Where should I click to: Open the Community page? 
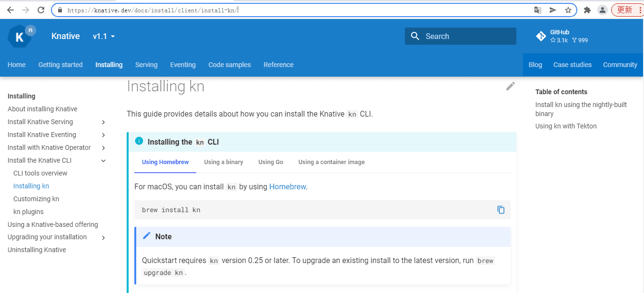[620, 65]
